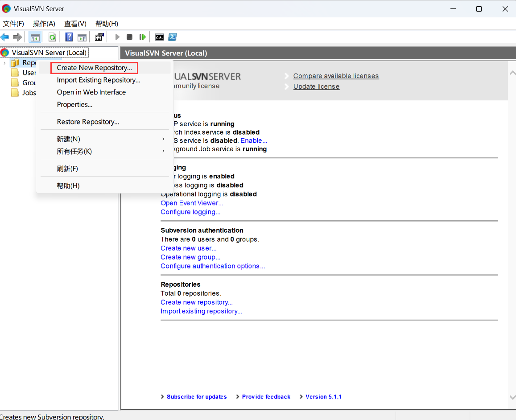This screenshot has height=420, width=516.
Task: Click Enable... link for disabled service
Action: (254, 140)
